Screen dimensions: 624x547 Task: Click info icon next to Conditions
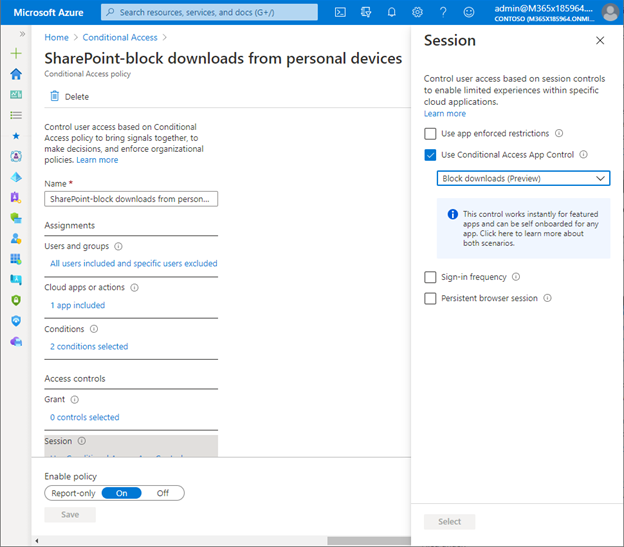point(94,329)
